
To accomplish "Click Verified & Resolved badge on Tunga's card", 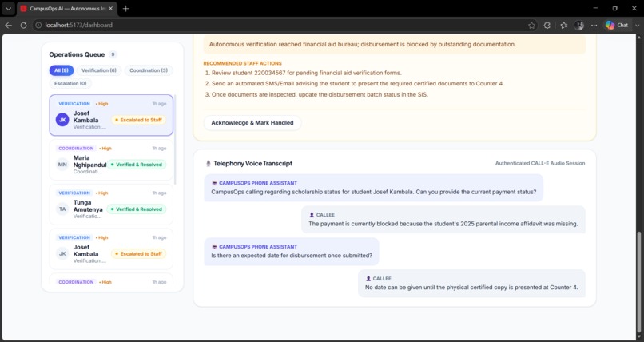I will coord(137,209).
